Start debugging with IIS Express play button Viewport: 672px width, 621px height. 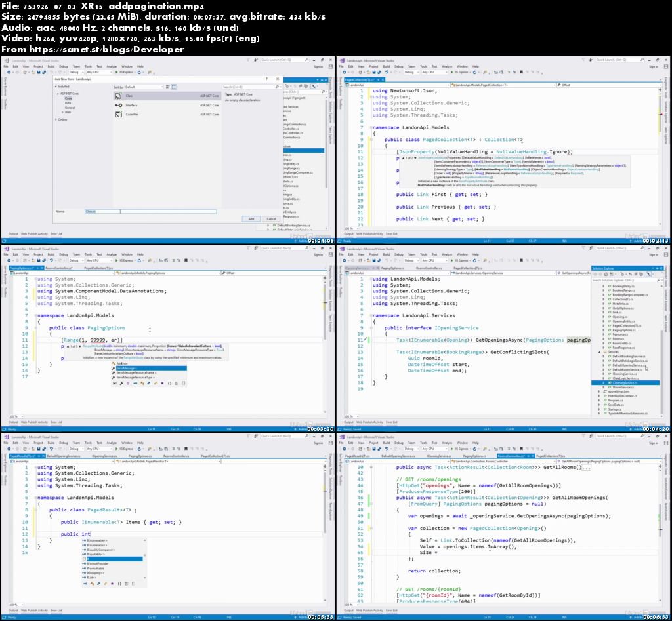point(115,72)
